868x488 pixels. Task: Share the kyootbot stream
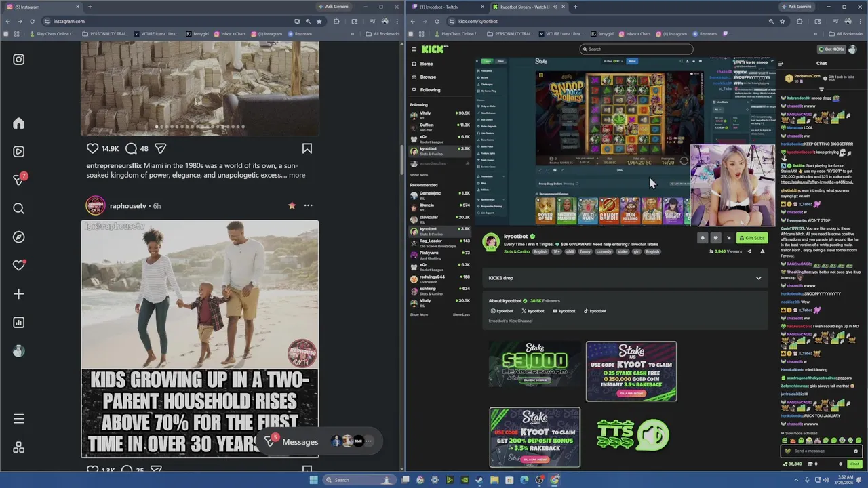(x=749, y=251)
